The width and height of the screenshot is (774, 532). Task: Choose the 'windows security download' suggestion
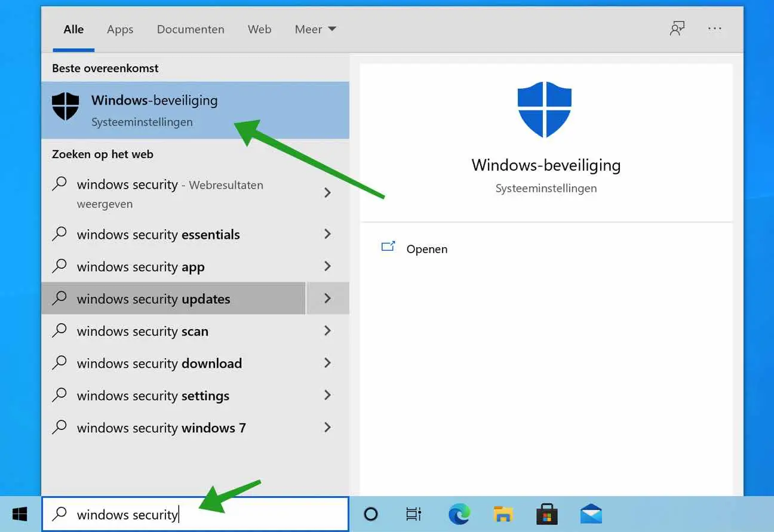pyautogui.click(x=173, y=363)
